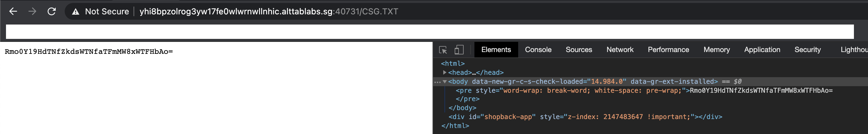This screenshot has width=868, height=134.
Task: Open the Not Secure site warning
Action: point(100,11)
